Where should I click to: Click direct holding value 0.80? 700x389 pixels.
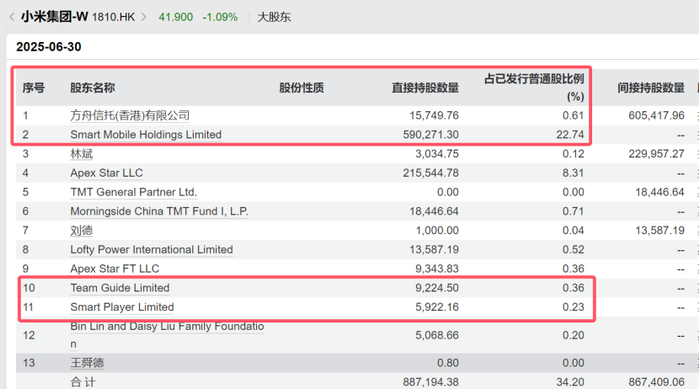[448, 363]
